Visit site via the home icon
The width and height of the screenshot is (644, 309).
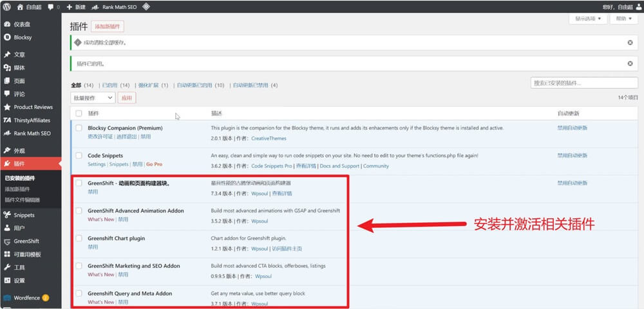click(x=20, y=7)
